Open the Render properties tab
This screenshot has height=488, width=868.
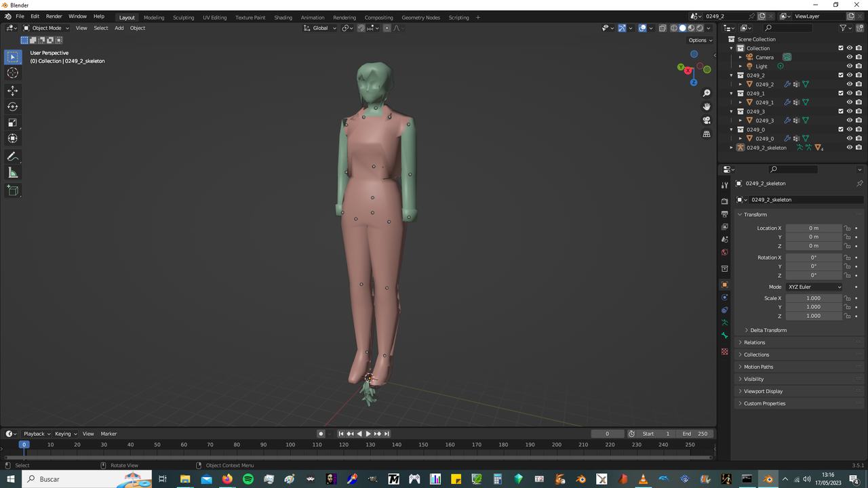724,201
